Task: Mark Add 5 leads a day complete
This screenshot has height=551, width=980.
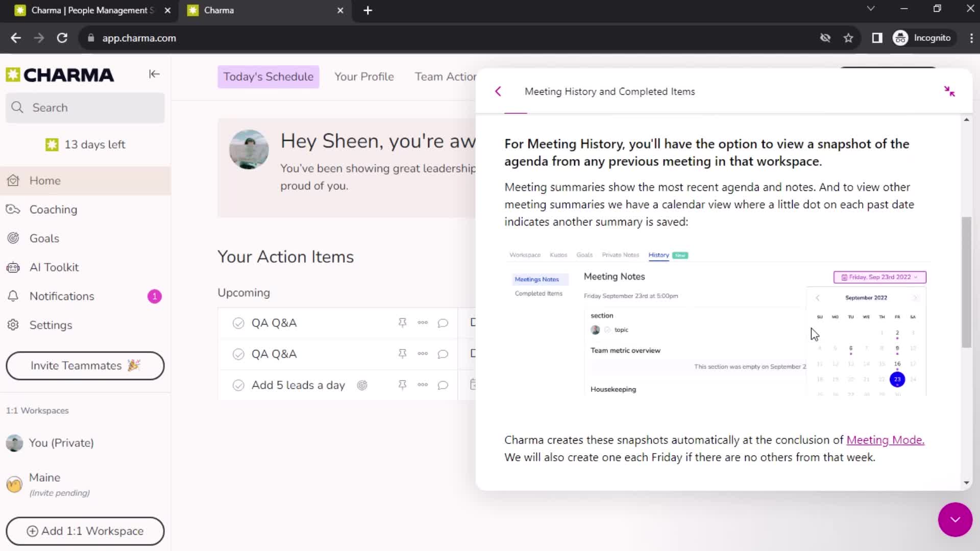Action: pyautogui.click(x=238, y=385)
